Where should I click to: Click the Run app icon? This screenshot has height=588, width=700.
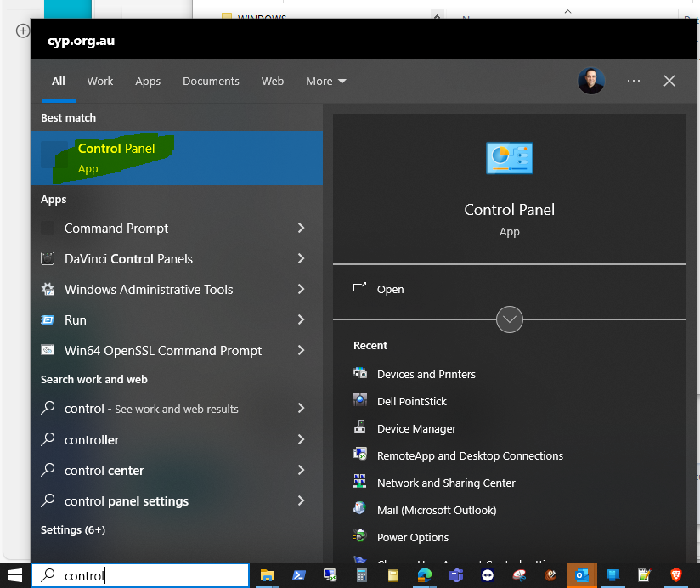48,319
